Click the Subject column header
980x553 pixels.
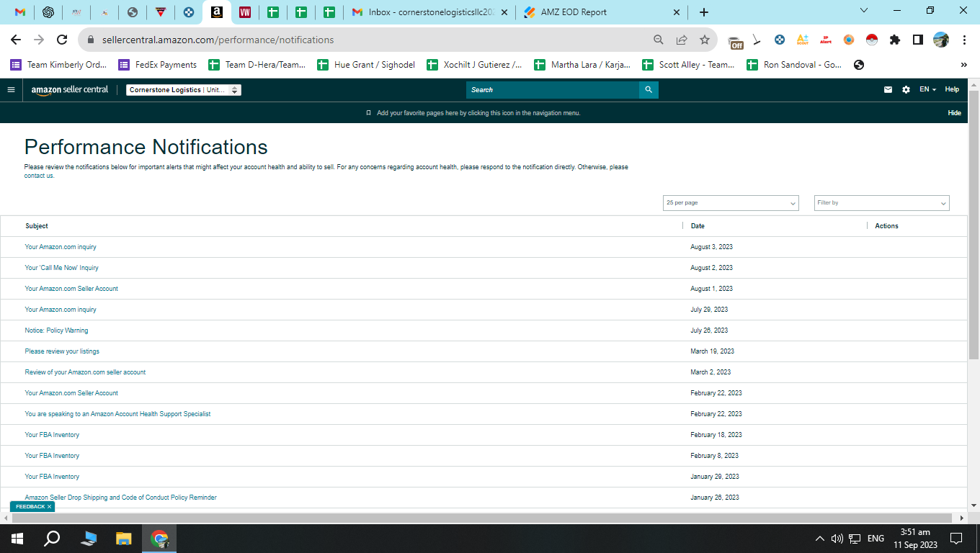point(37,226)
